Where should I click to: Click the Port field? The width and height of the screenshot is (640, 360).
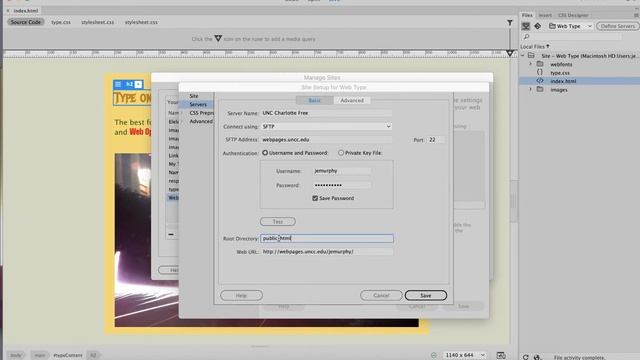436,140
